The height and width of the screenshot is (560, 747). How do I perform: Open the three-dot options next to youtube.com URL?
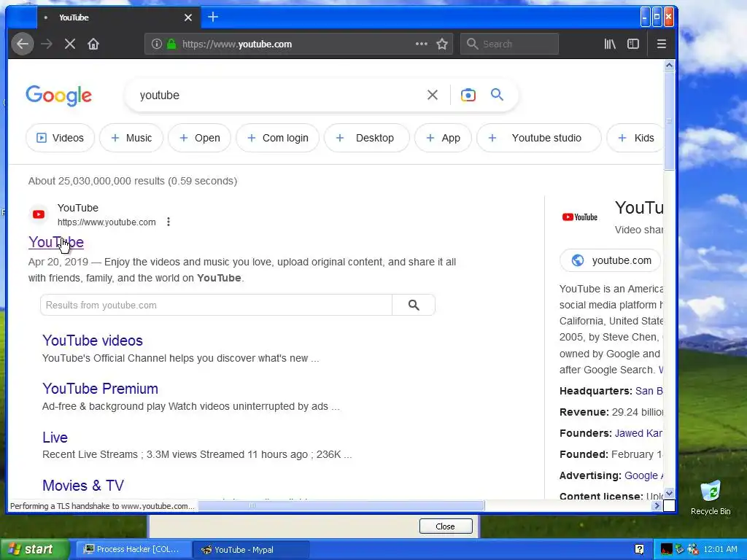pyautogui.click(x=169, y=222)
